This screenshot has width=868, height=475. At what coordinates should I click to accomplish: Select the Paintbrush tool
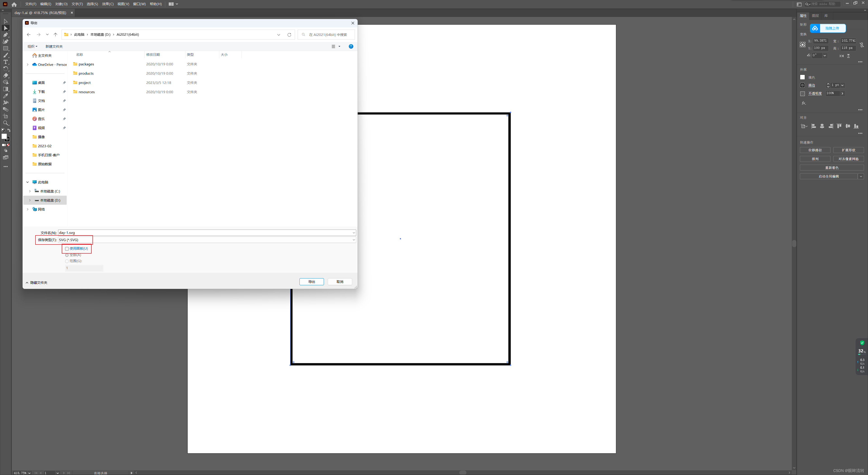point(6,55)
